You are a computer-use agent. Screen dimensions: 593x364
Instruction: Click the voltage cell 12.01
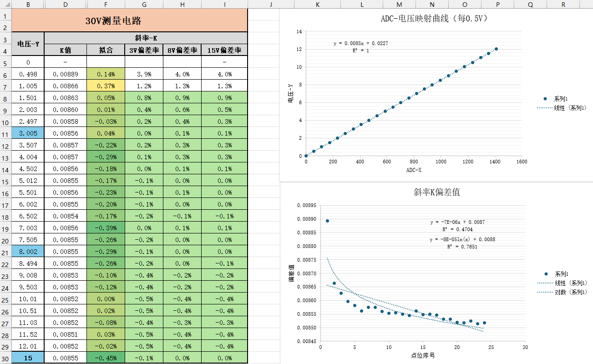click(x=28, y=346)
